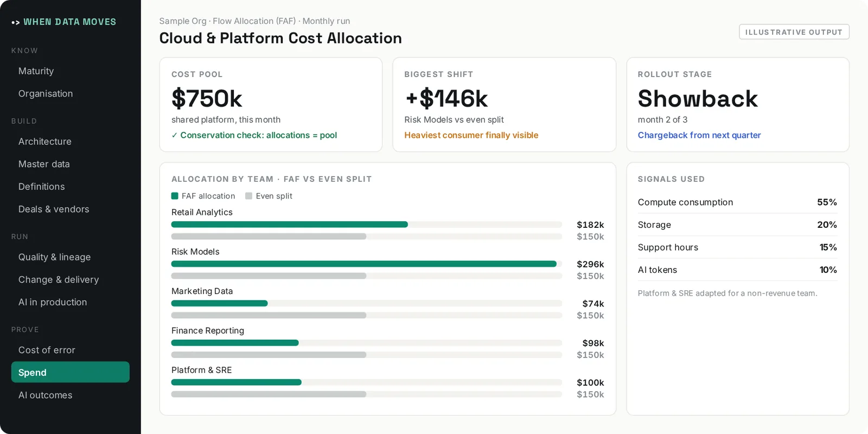Click the Illustrative Output badge
The image size is (868, 434).
[x=794, y=32]
